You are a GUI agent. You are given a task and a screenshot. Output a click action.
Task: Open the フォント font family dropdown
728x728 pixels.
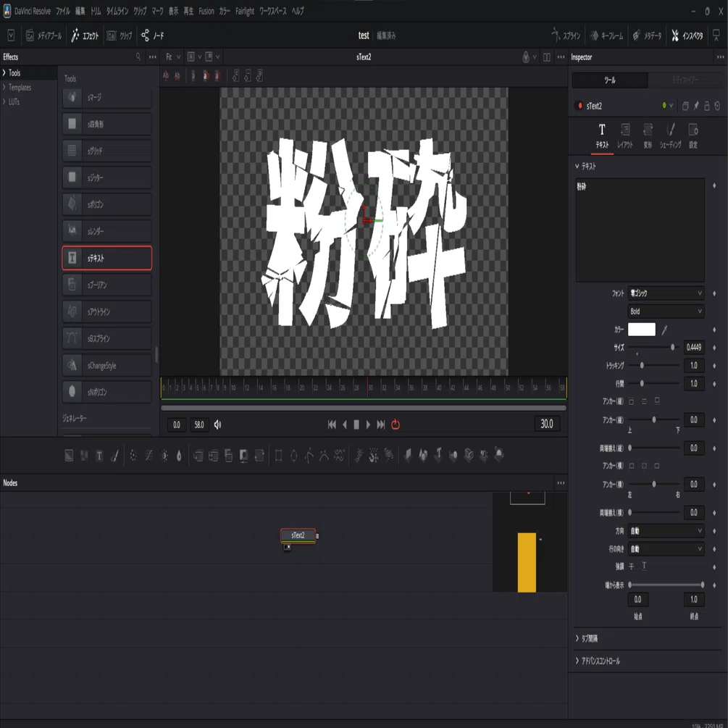[x=665, y=293]
